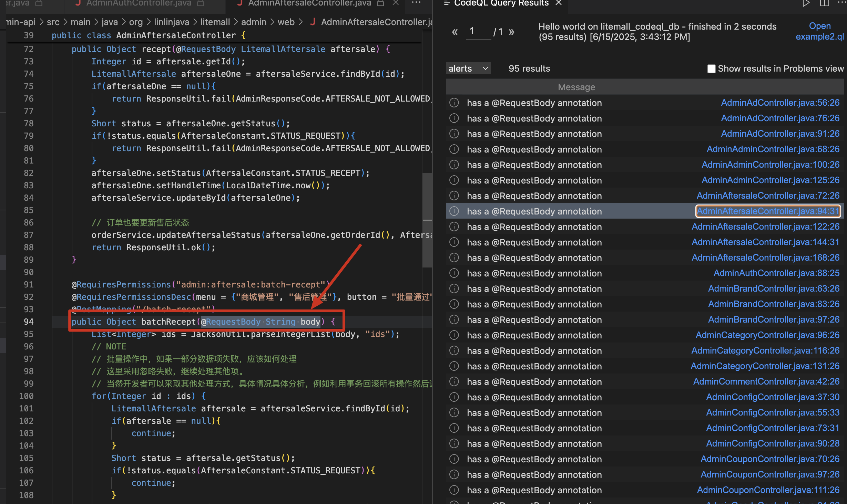The width and height of the screenshot is (847, 504).
Task: Switch to AdminAuthController.java tab
Action: [139, 3]
